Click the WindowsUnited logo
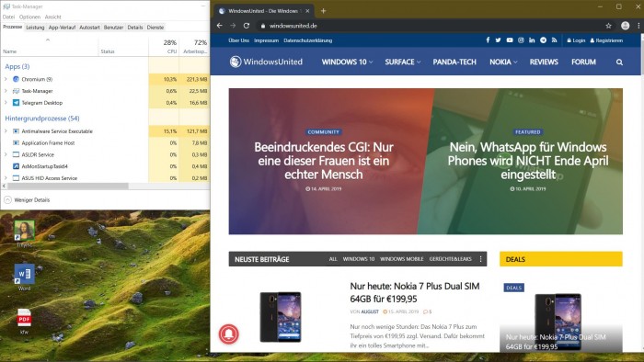Image resolution: width=644 pixels, height=362 pixels. coord(266,62)
